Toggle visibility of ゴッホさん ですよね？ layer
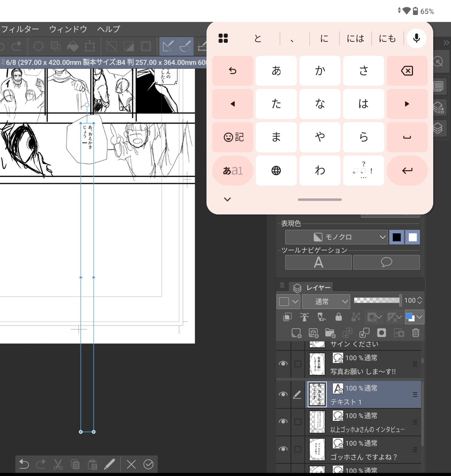This screenshot has height=476, width=451. click(283, 449)
